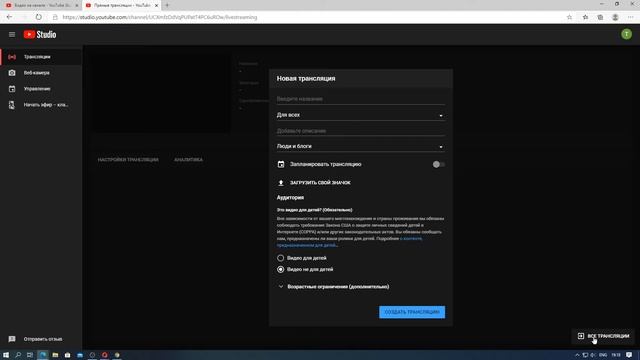Click the 'Отправить отзыв' feedback item

pos(41,339)
